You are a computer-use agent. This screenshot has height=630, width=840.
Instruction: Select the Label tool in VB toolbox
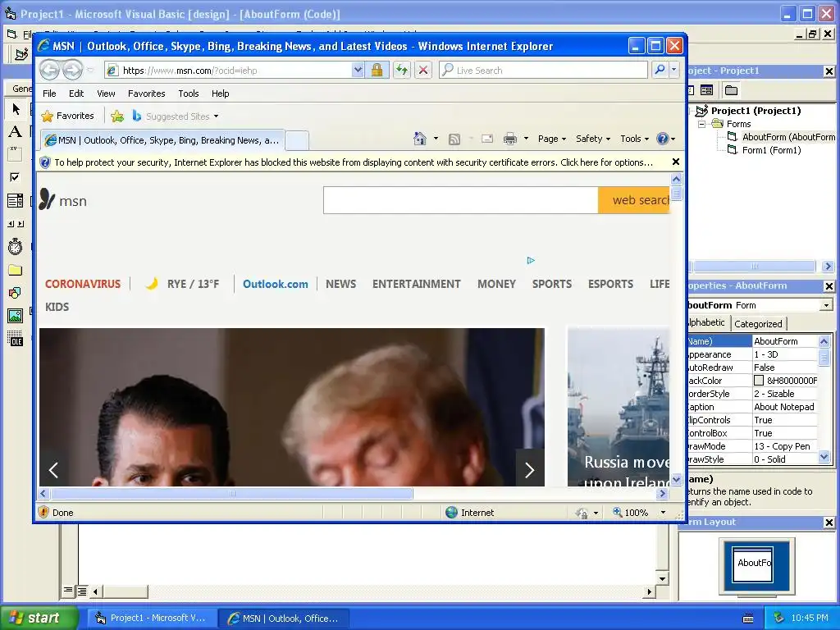[16, 131]
